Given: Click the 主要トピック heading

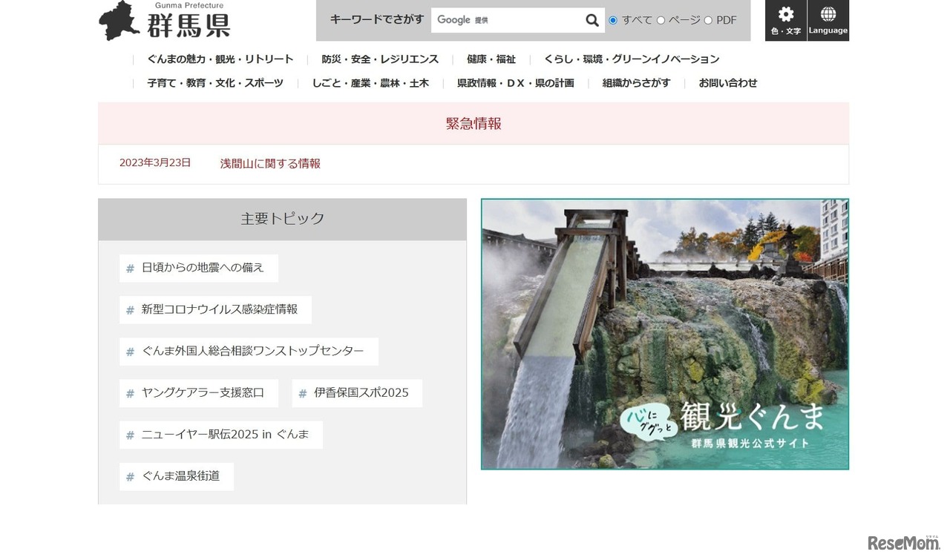Looking at the screenshot, I should [x=283, y=219].
